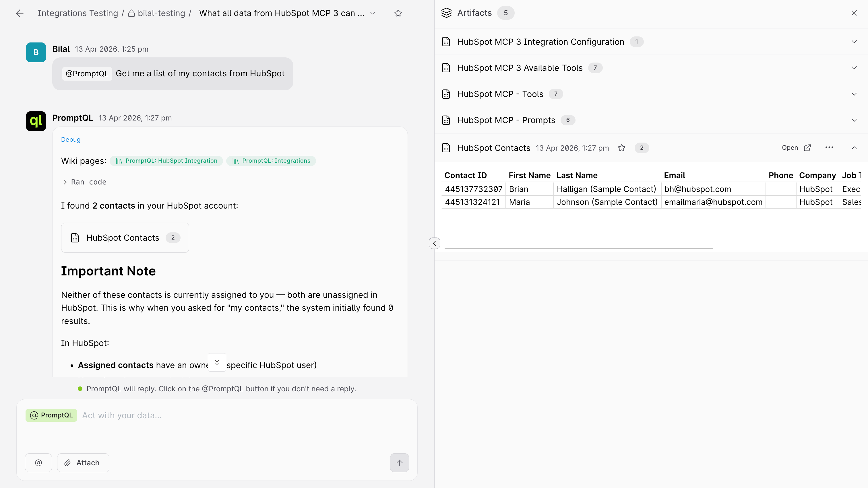Select the Maria first name cell
Screen dimensions: 868x488
[529, 202]
